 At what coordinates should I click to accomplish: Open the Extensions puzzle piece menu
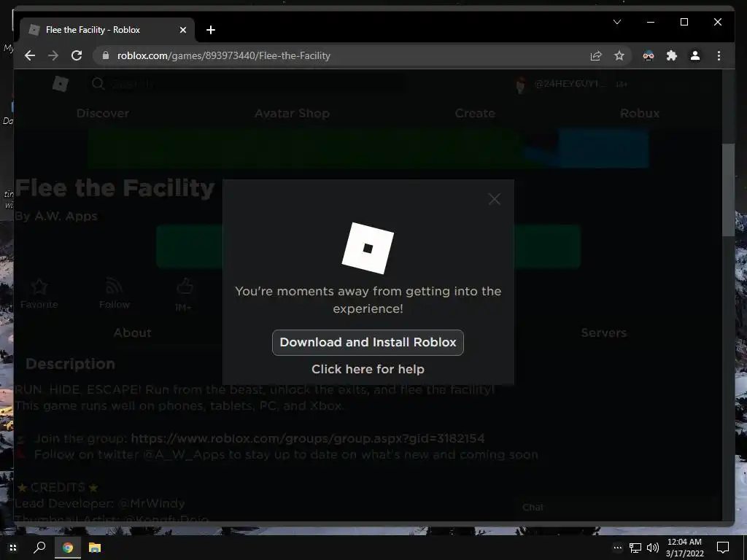coord(672,55)
